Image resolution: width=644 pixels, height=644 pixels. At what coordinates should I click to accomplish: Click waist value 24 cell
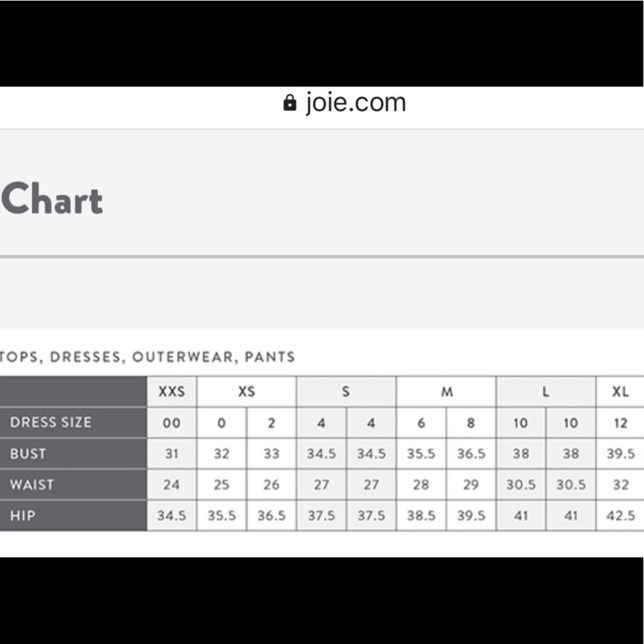click(x=172, y=485)
